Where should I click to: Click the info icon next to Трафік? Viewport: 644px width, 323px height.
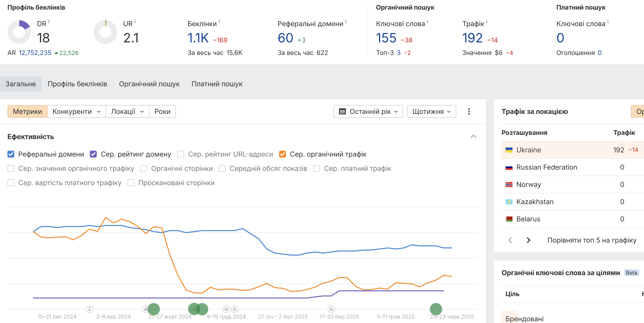coord(487,21)
